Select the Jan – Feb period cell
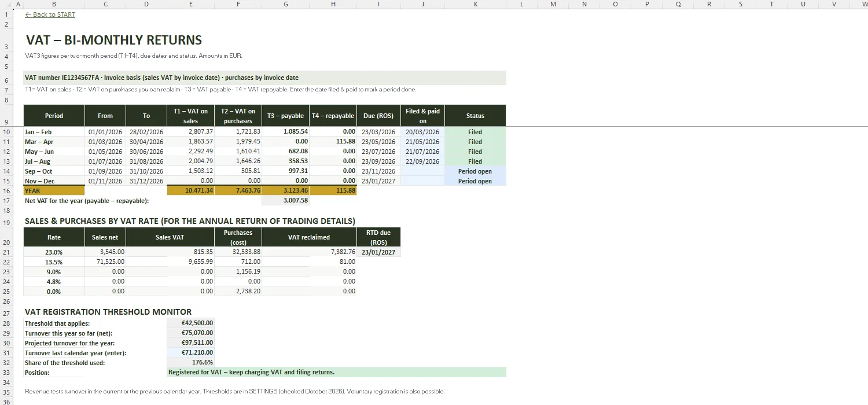868x405 pixels. 54,132
